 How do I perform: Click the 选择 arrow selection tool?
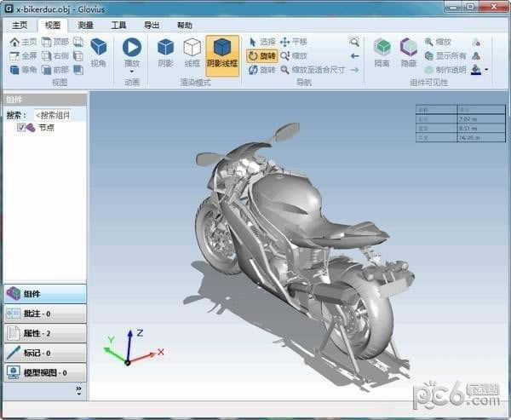click(x=261, y=42)
